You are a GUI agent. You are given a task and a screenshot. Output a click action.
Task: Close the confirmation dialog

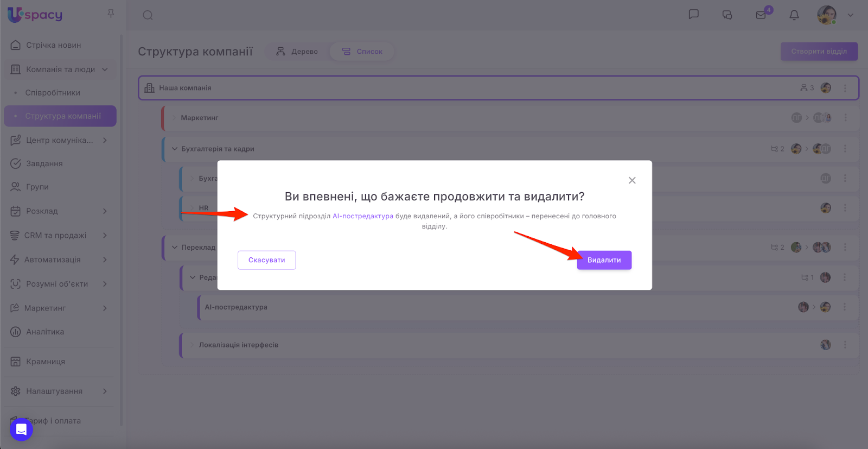pyautogui.click(x=632, y=180)
